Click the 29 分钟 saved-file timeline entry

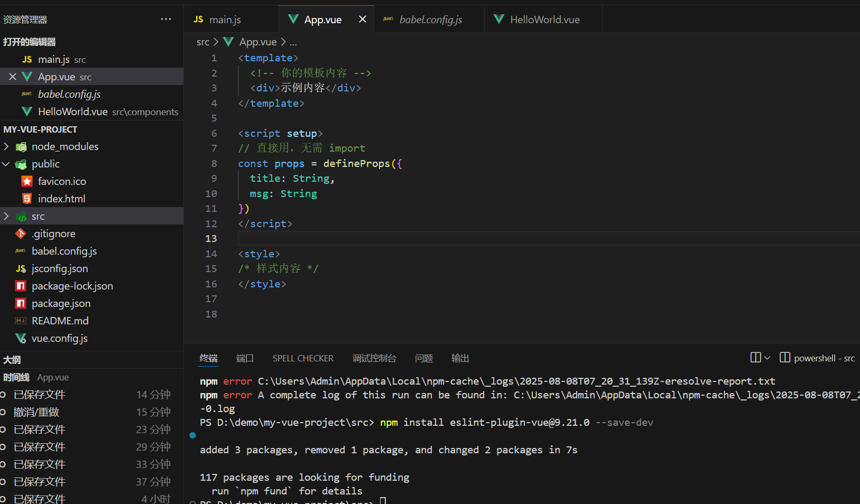click(91, 447)
